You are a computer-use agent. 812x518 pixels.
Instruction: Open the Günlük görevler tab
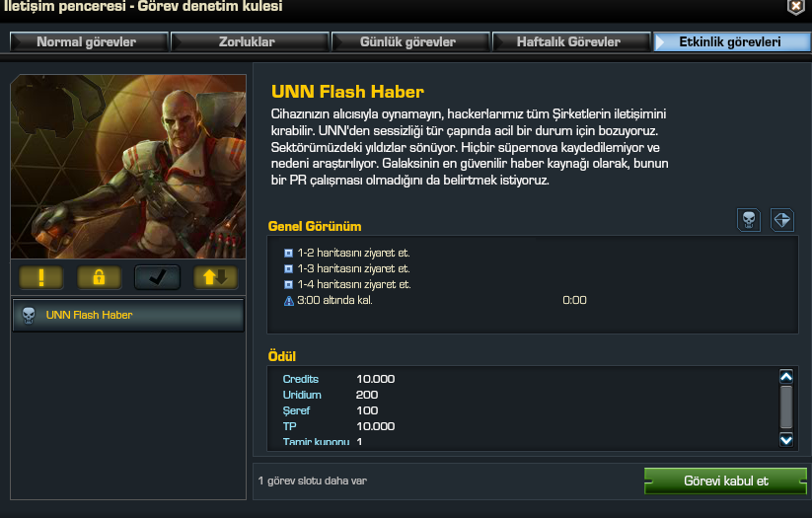(410, 42)
